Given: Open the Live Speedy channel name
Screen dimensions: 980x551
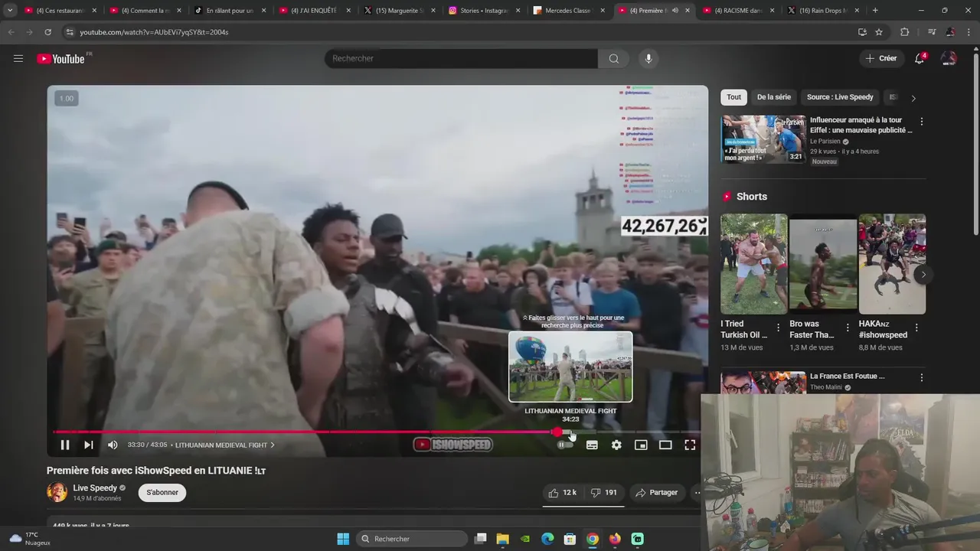Looking at the screenshot, I should 95,488.
